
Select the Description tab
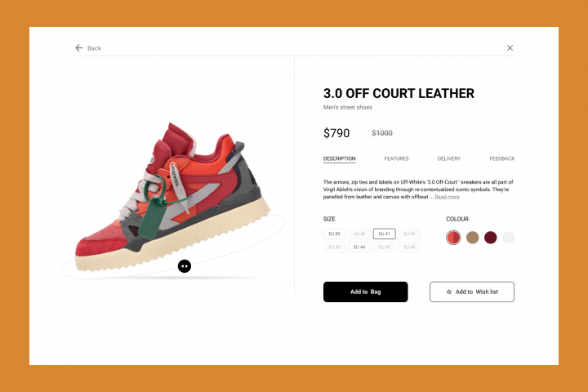point(340,158)
